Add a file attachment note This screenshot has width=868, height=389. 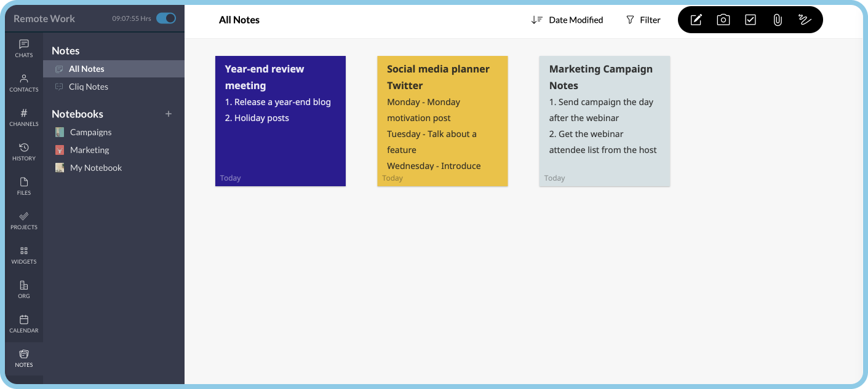[x=777, y=20]
